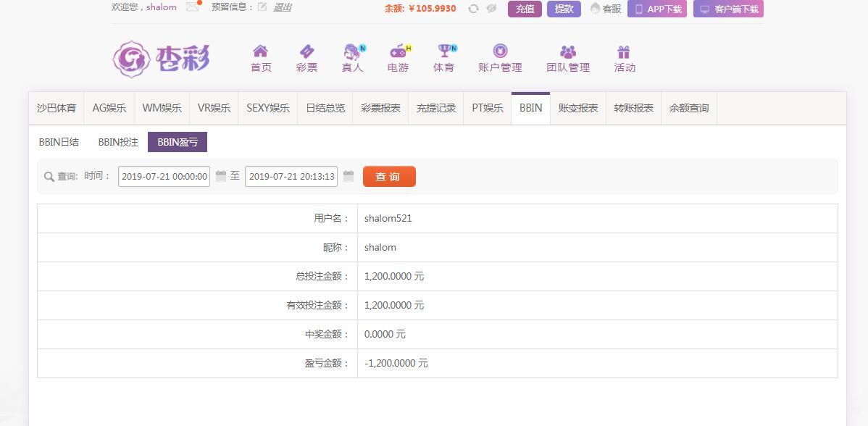Open the 活动 gift promotions section
Screen dimensions: 868x426
tap(624, 59)
